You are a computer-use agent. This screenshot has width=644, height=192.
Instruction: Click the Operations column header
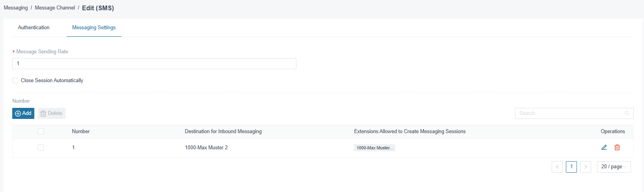click(x=613, y=132)
